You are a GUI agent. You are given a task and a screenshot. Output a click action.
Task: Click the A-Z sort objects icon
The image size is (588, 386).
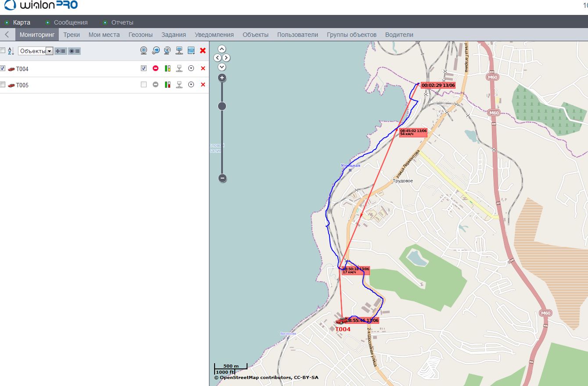pos(11,51)
